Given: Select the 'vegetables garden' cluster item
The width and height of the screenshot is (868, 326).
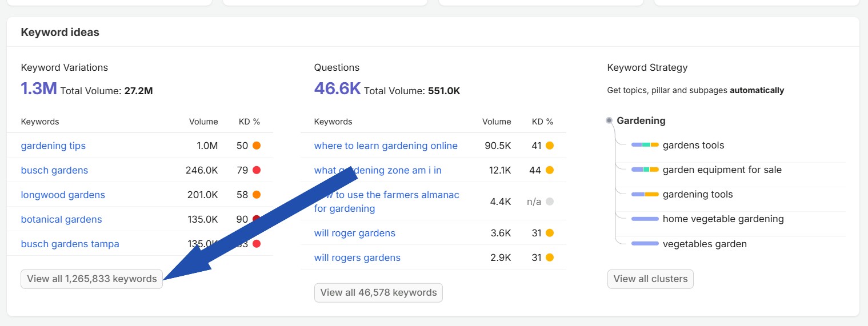Looking at the screenshot, I should click(705, 244).
